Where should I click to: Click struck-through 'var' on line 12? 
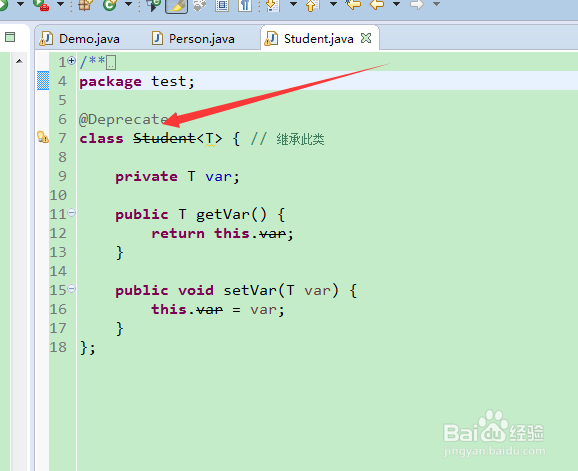[x=272, y=233]
